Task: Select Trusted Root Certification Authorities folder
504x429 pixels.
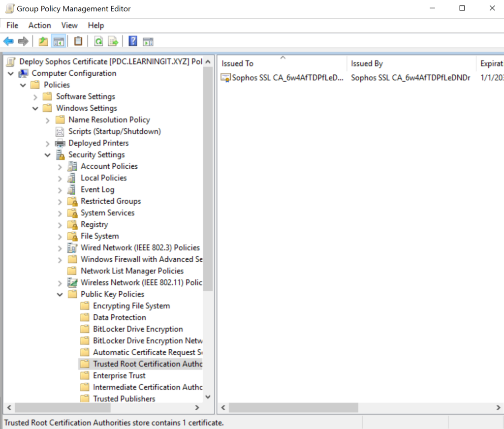Action: click(141, 364)
